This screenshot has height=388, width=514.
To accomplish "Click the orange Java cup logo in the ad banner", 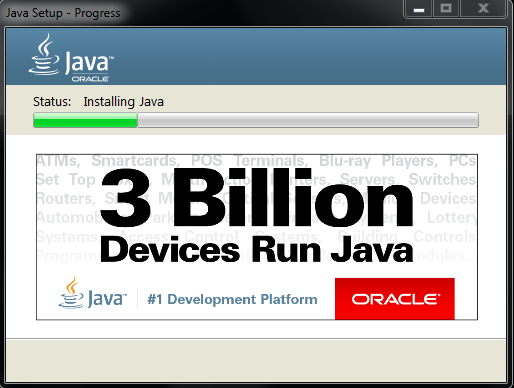I will pyautogui.click(x=71, y=293).
